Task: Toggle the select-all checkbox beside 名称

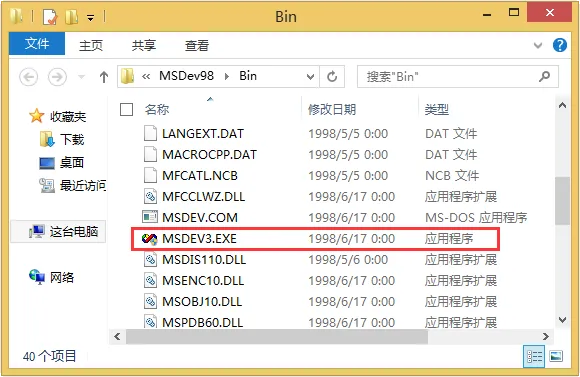Action: 127,110
